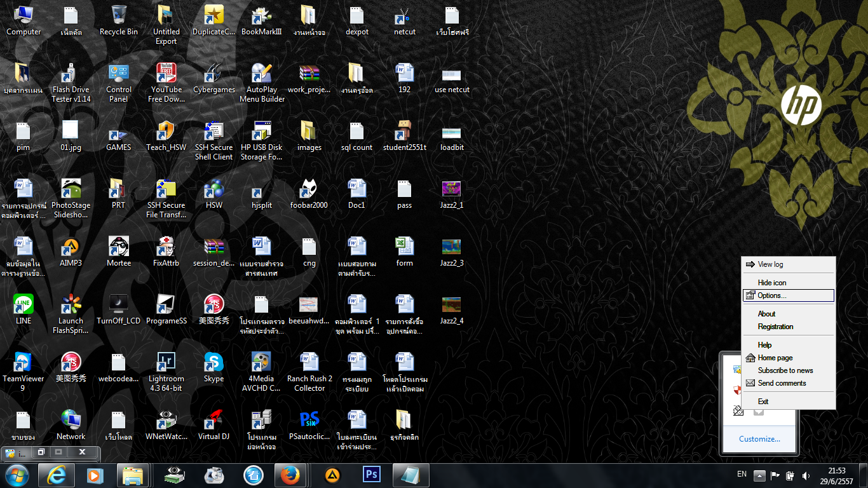Open Windows Explorer from the taskbar
868x488 pixels.
(x=133, y=475)
